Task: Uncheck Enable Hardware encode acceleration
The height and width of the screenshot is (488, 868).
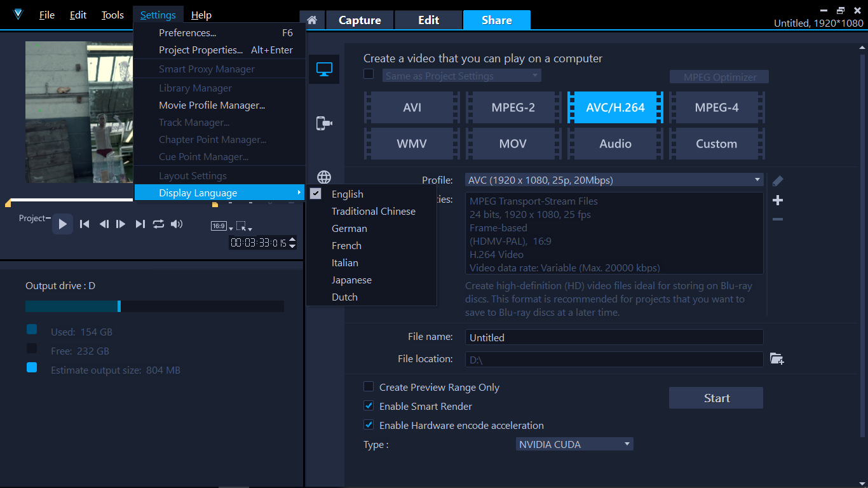Action: point(369,425)
